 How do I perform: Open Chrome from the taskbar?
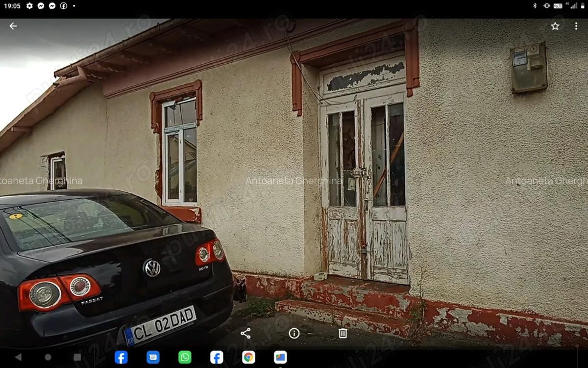[x=247, y=358]
